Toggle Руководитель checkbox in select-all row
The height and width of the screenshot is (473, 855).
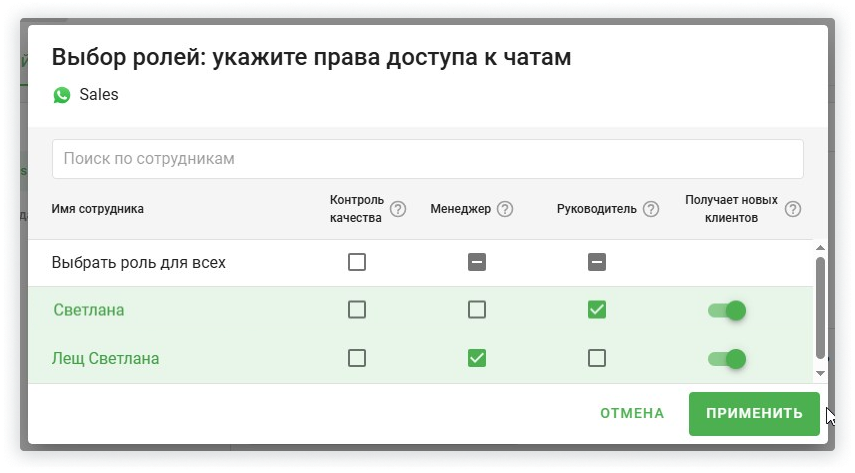point(597,263)
